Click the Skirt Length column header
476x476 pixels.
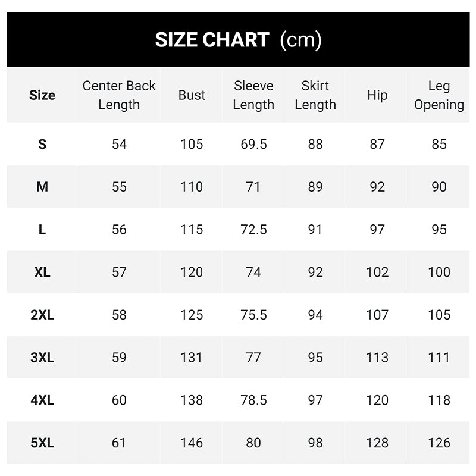pyautogui.click(x=315, y=95)
